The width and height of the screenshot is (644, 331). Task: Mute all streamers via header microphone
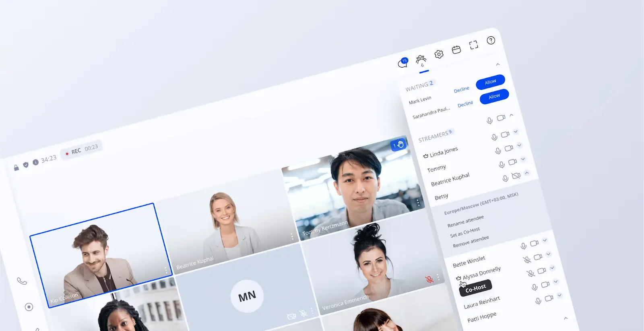pyautogui.click(x=489, y=120)
